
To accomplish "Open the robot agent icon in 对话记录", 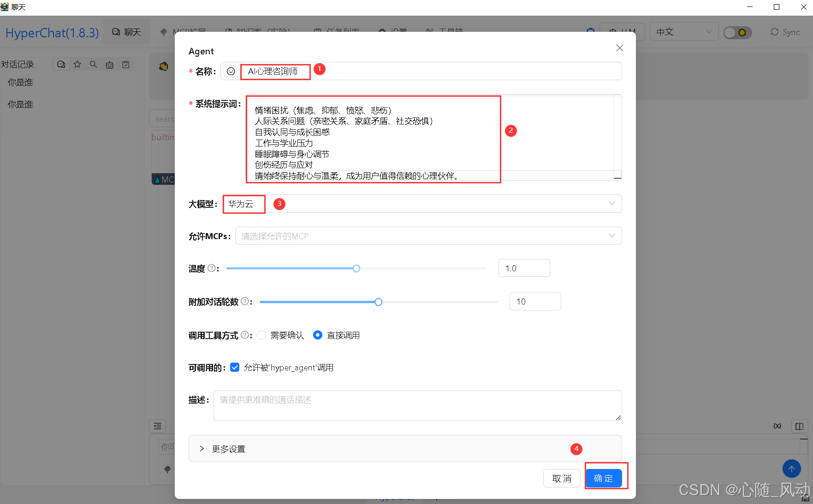I will click(x=110, y=64).
